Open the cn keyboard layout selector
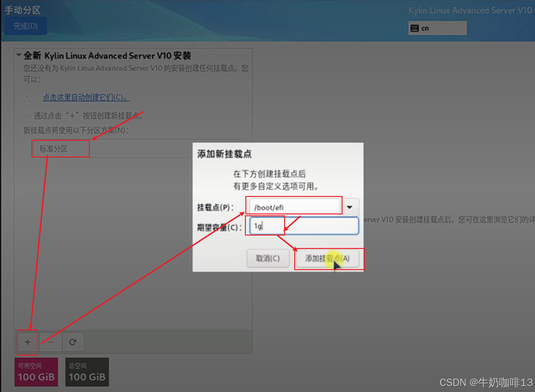 (x=437, y=28)
